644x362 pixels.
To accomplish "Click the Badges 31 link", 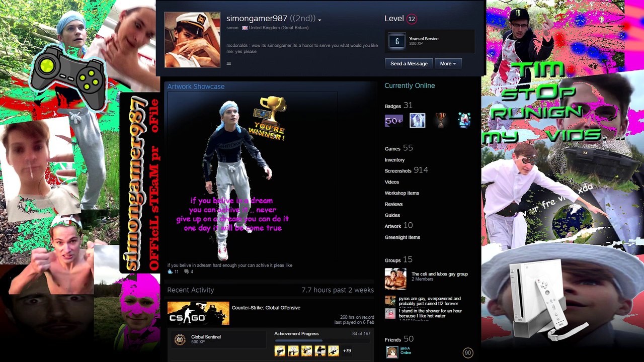I will 398,106.
